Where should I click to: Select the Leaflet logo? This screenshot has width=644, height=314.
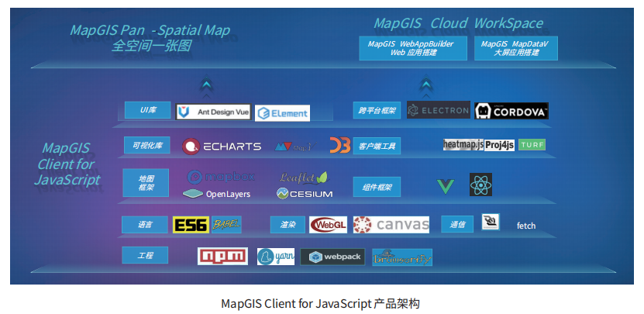click(x=305, y=178)
